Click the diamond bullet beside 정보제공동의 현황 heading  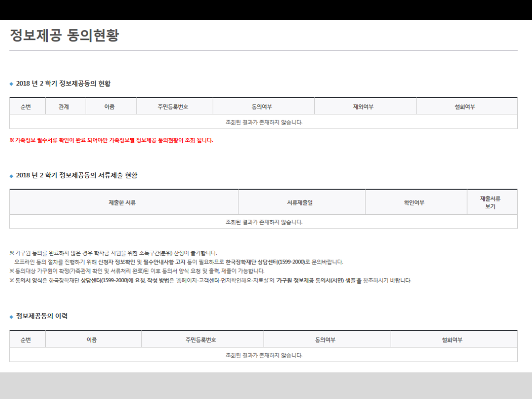[11, 84]
